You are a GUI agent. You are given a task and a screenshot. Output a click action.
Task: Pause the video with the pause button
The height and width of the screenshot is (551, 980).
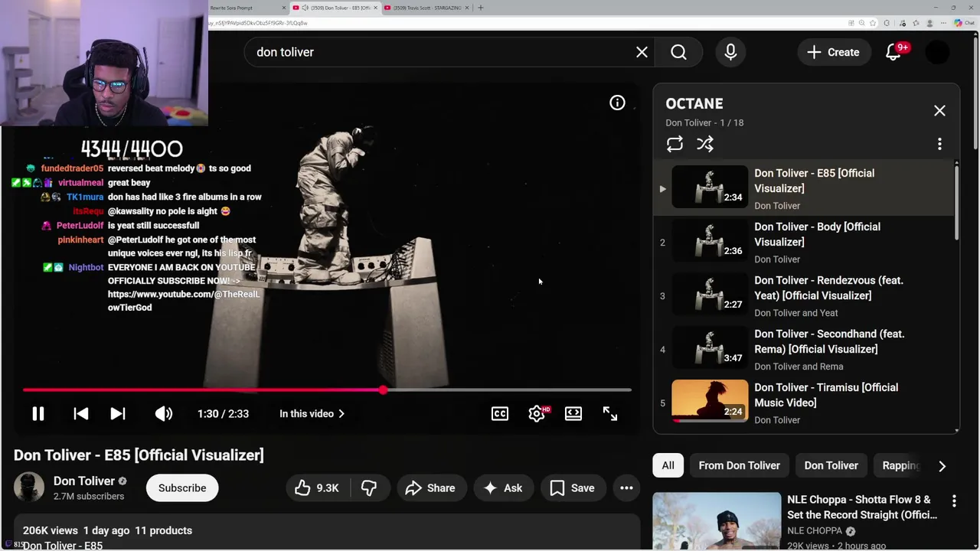38,413
